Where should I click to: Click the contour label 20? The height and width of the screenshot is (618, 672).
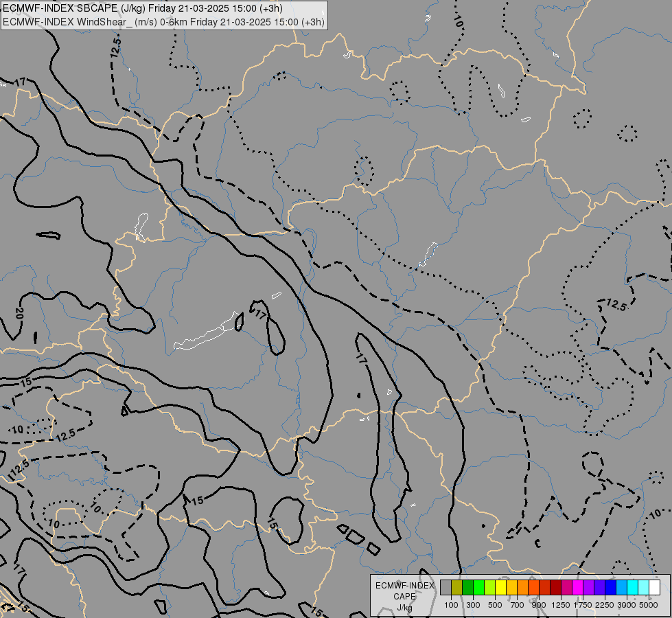click(19, 314)
